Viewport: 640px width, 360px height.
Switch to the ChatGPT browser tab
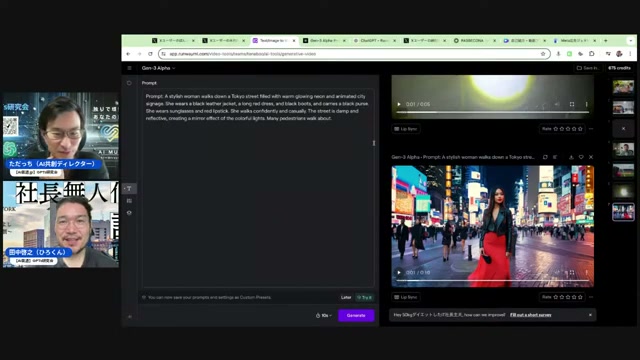pyautogui.click(x=374, y=41)
